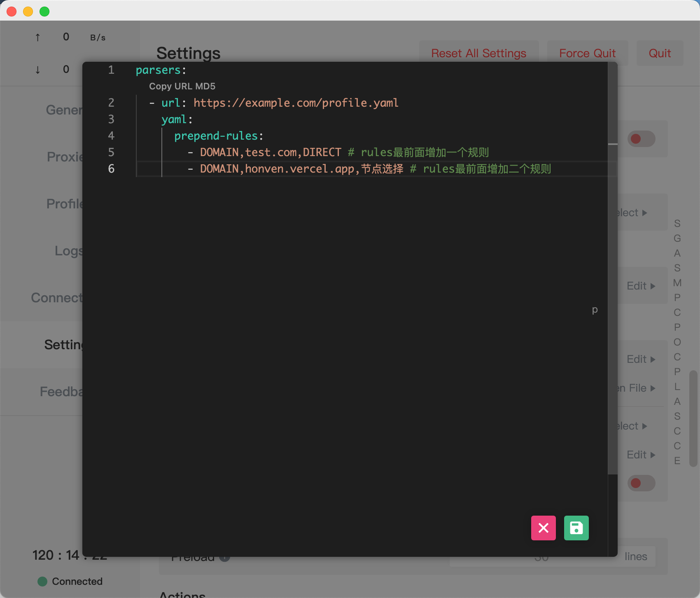Click the green Connected status indicator
Screen dimensions: 700x598
(42, 581)
